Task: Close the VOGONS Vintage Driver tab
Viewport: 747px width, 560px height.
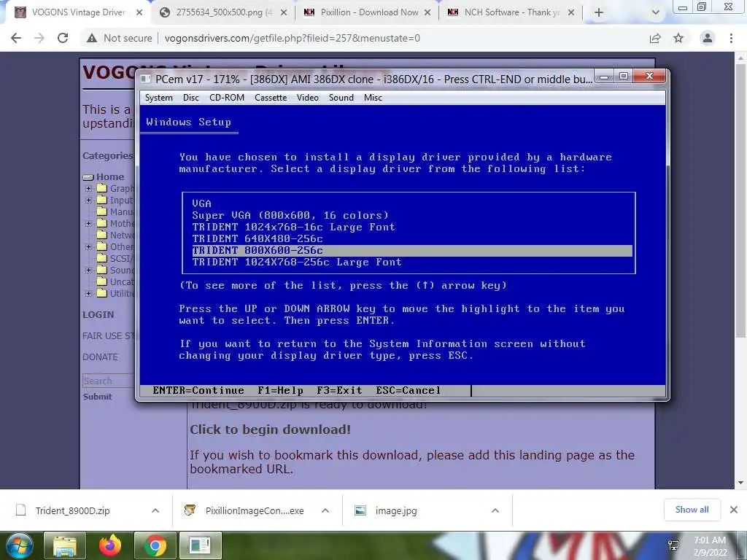Action: tap(139, 13)
